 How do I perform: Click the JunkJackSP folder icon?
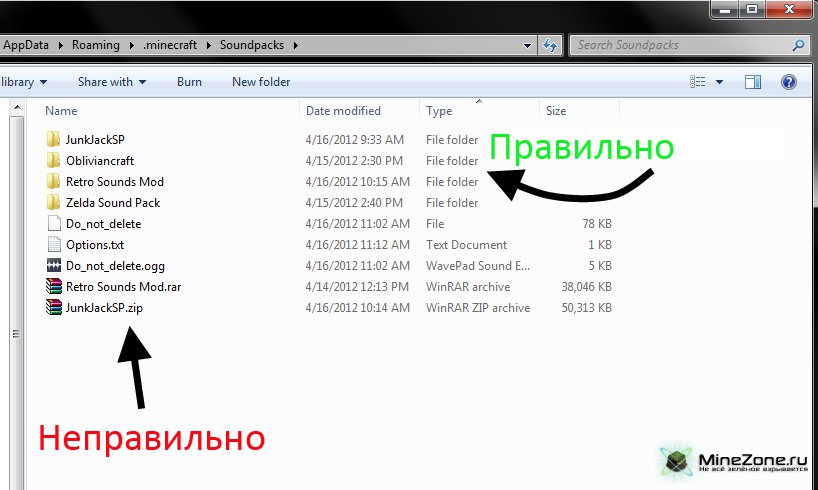pos(54,139)
